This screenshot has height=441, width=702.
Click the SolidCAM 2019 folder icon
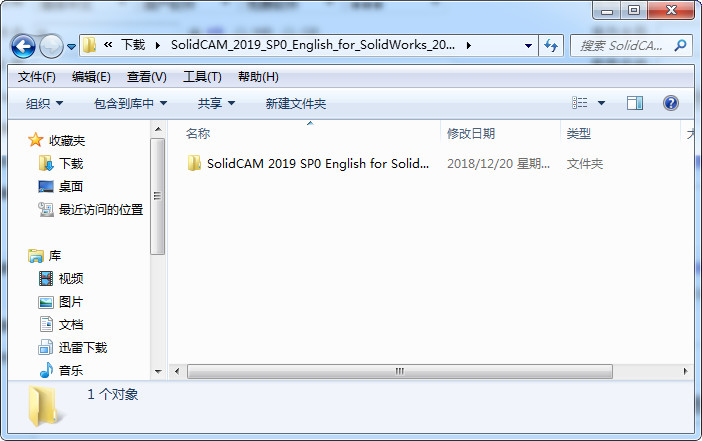194,163
